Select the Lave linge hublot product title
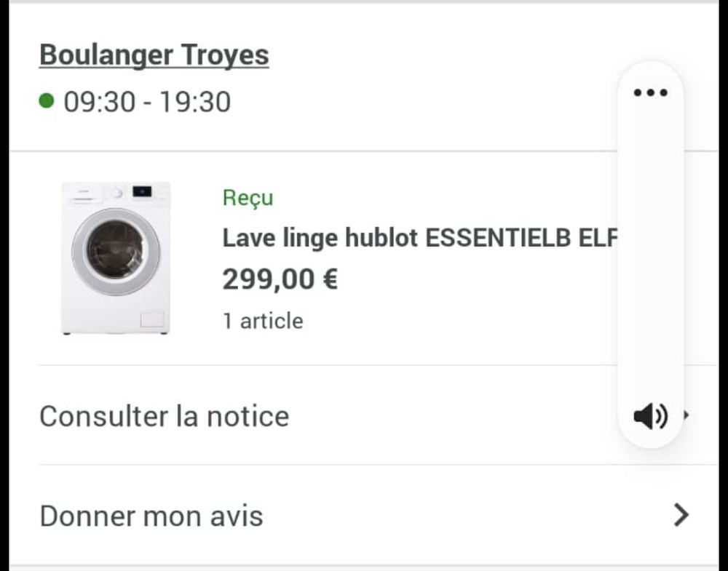Viewport: 728px width, 571px height. (x=408, y=237)
